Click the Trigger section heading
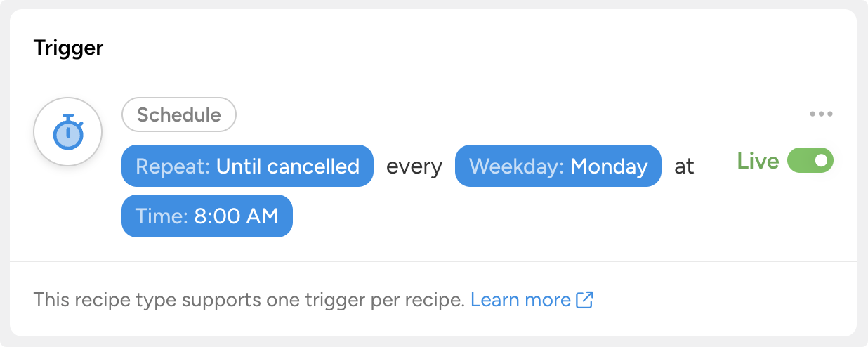The image size is (868, 347). click(x=69, y=48)
